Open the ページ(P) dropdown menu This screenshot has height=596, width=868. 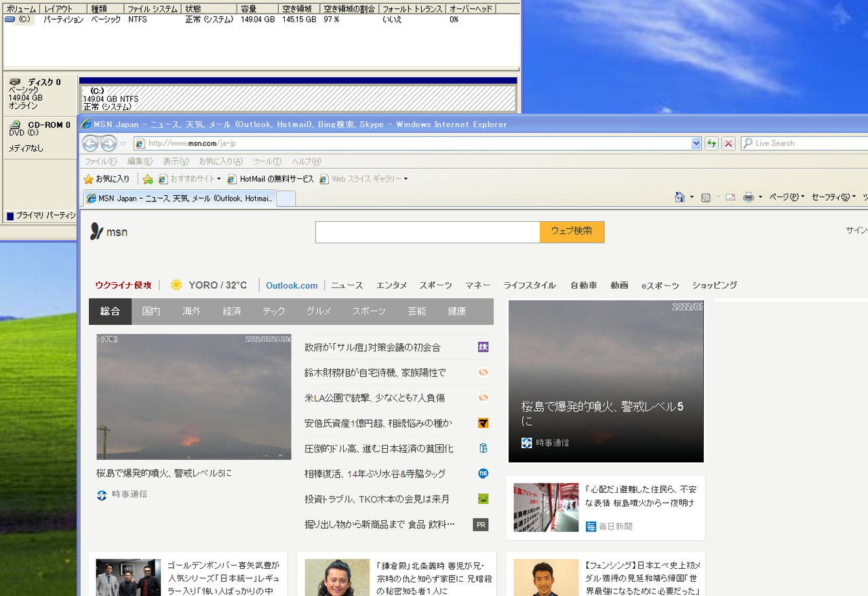pyautogui.click(x=787, y=197)
